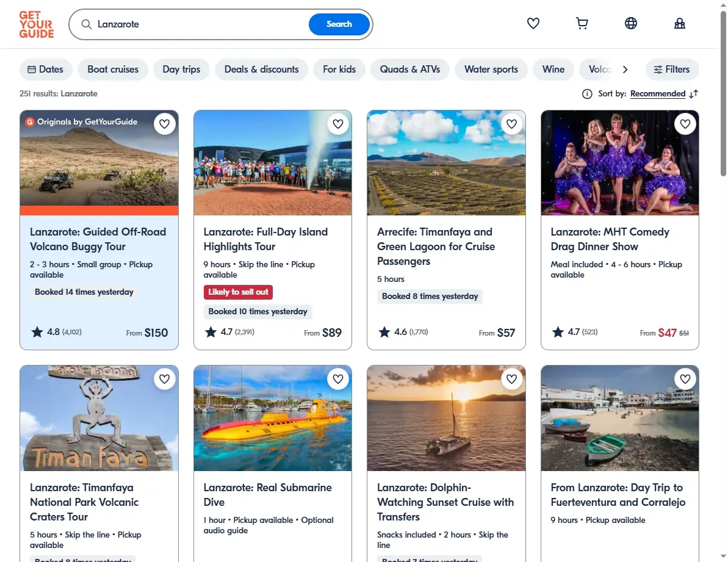Viewport: 728px width, 562px height.
Task: Click the 'Likely to sell out' label
Action: point(238,292)
